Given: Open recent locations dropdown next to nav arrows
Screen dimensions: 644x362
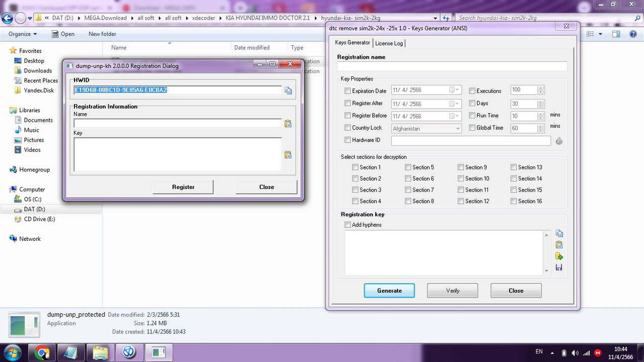Looking at the screenshot, I should (x=30, y=19).
